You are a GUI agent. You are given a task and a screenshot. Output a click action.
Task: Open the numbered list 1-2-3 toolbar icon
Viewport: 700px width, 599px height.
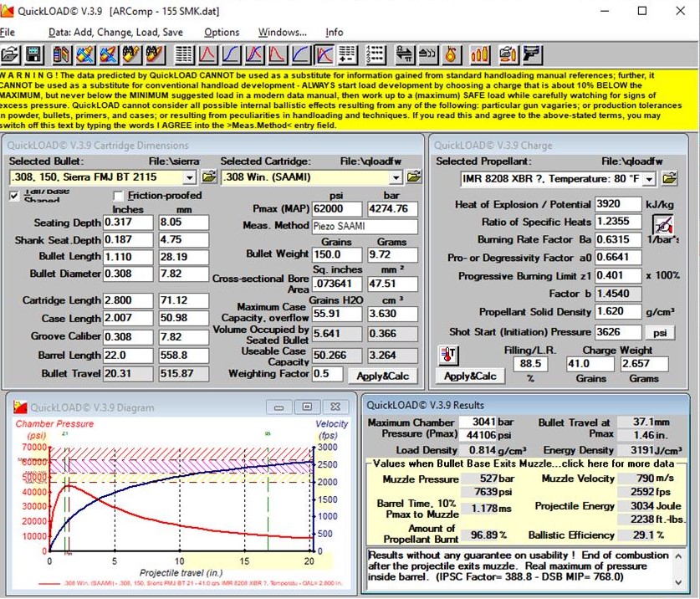click(x=375, y=54)
